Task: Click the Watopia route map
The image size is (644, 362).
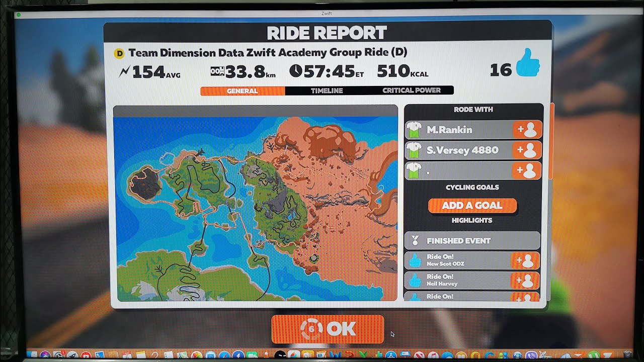Action: [256, 209]
